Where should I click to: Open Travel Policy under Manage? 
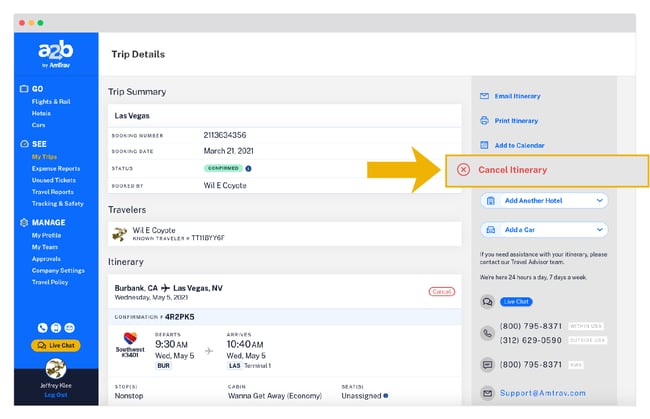pos(52,282)
